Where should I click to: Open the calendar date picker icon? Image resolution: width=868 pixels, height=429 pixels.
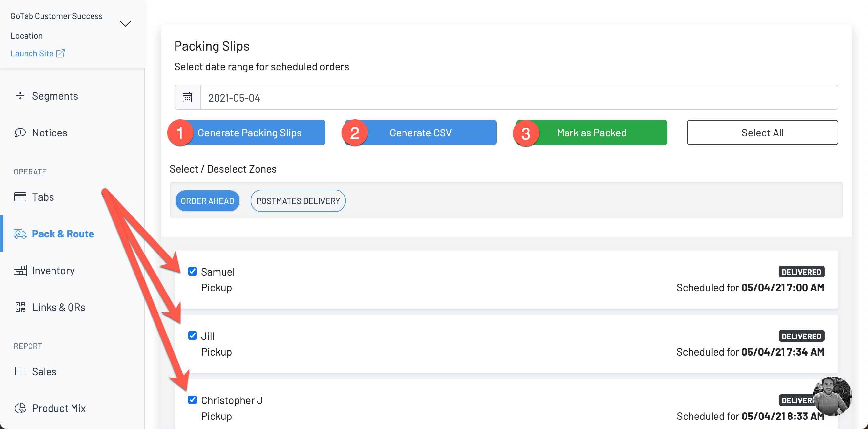pyautogui.click(x=187, y=97)
